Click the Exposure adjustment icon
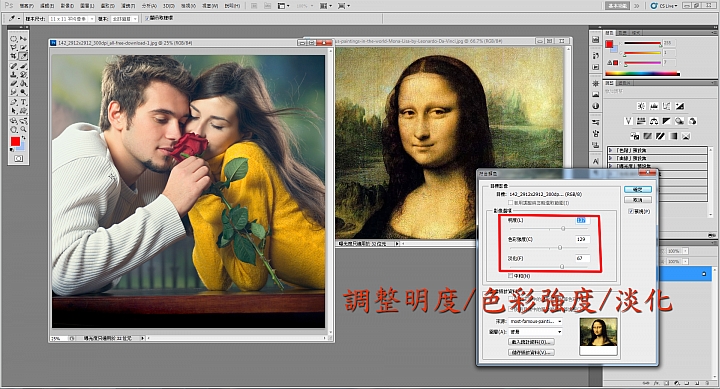 680,106
